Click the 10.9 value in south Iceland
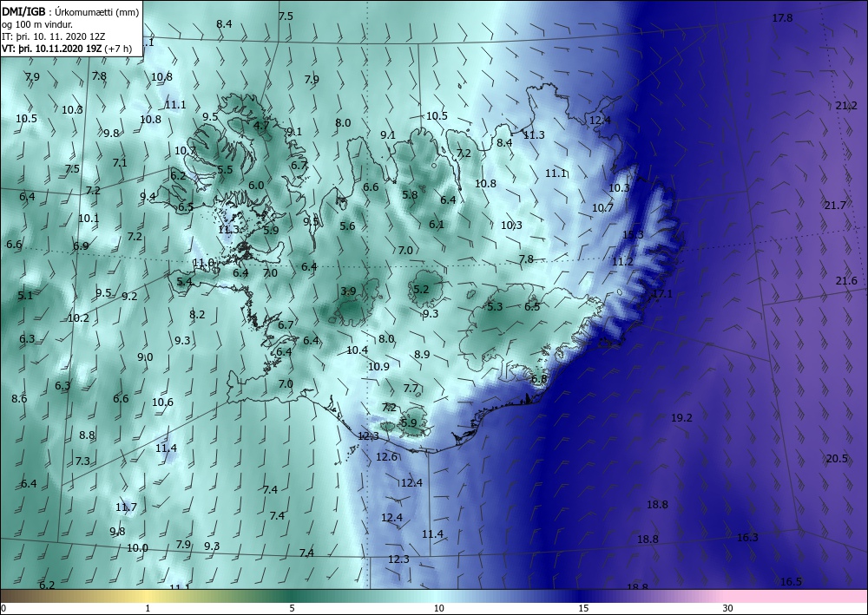The image size is (868, 615). 378,366
